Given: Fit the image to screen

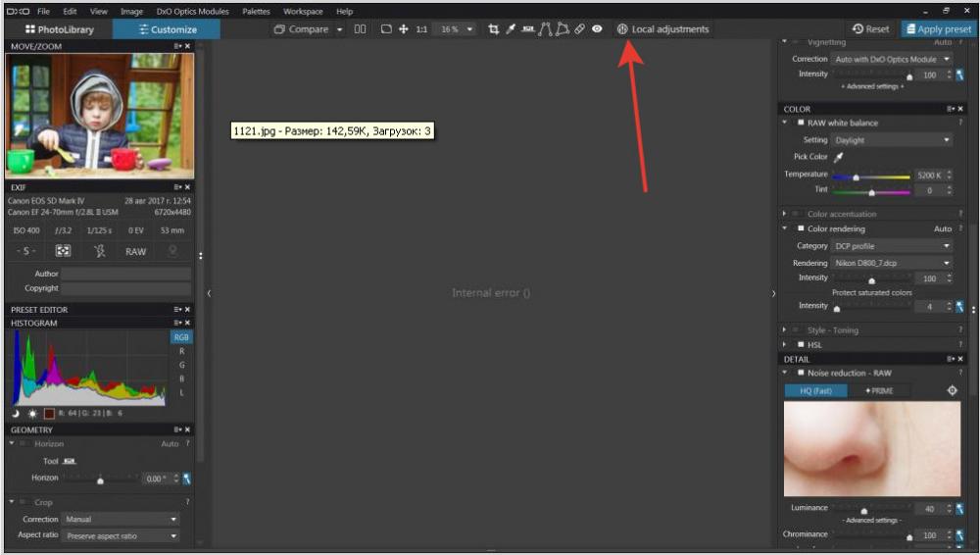Looking at the screenshot, I should click(386, 28).
